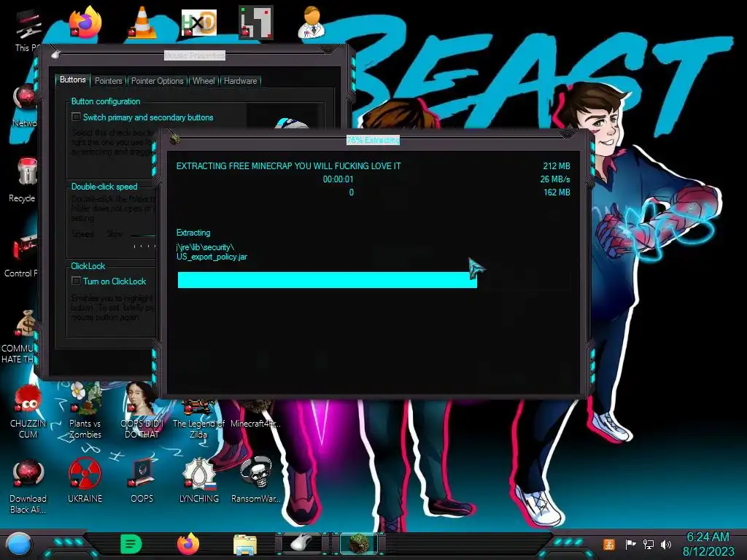The image size is (747, 560).
Task: Launch Firefox from the taskbar
Action: 188,544
